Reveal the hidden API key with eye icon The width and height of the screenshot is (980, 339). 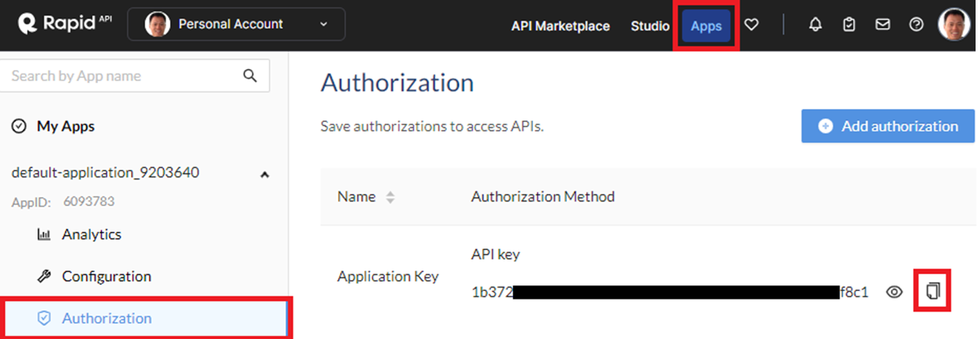click(894, 292)
